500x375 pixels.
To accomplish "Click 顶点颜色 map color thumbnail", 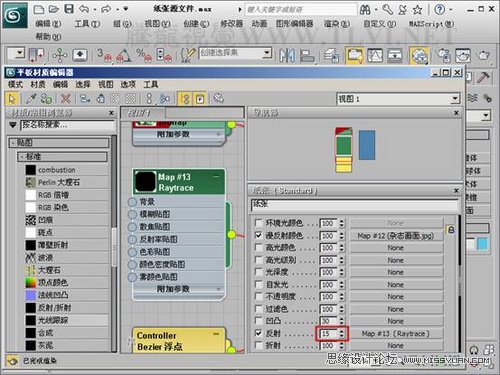I will pyautogui.click(x=31, y=283).
